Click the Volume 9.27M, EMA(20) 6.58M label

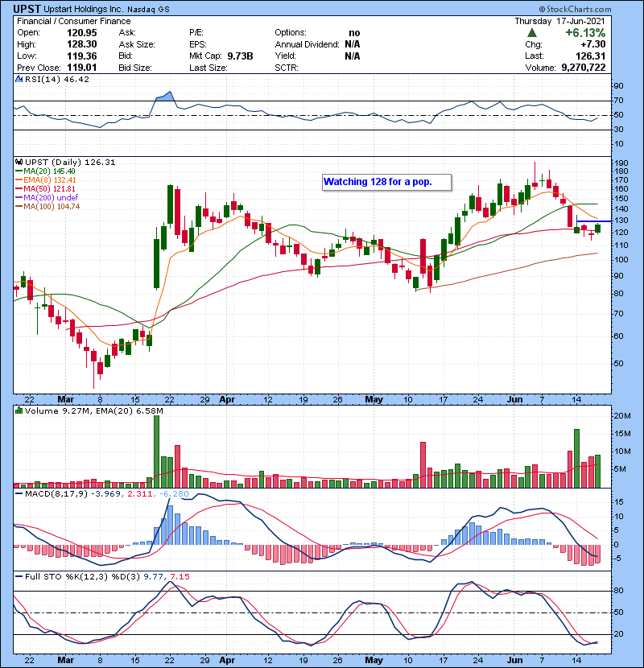(93, 410)
